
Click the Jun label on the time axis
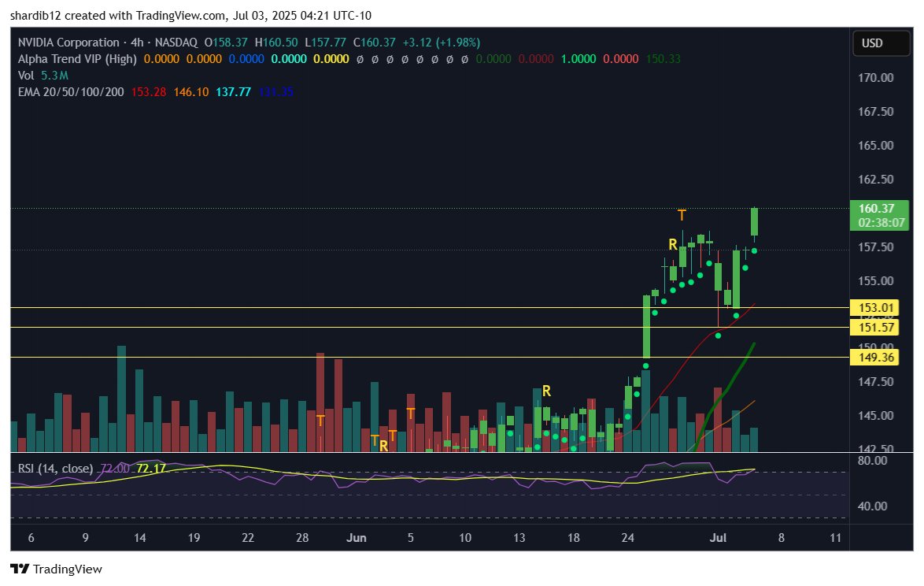pyautogui.click(x=357, y=538)
